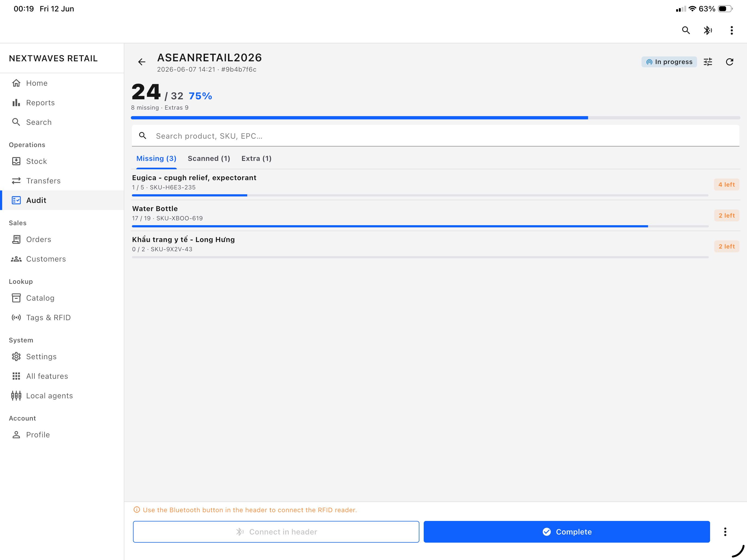
Task: Click the Transfers arrows icon
Action: [16, 181]
